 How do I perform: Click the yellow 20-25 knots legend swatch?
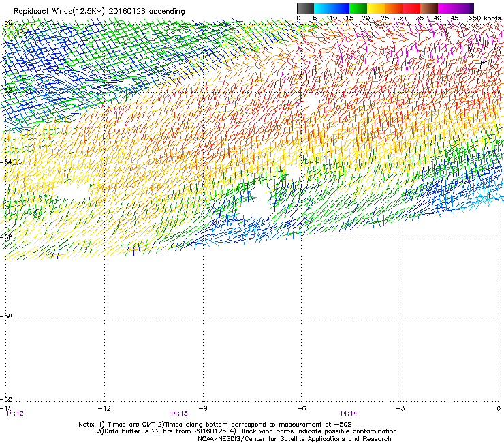click(x=376, y=8)
